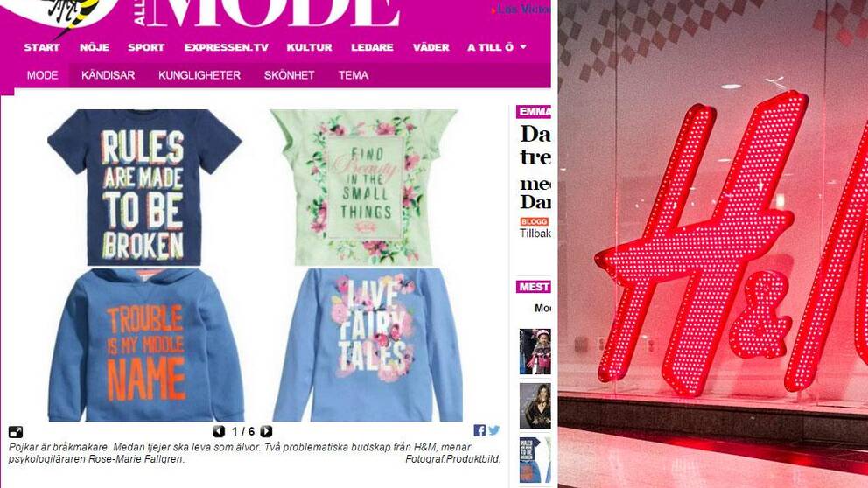Select the TEMA tab
Image resolution: width=868 pixels, height=488 pixels.
(353, 75)
